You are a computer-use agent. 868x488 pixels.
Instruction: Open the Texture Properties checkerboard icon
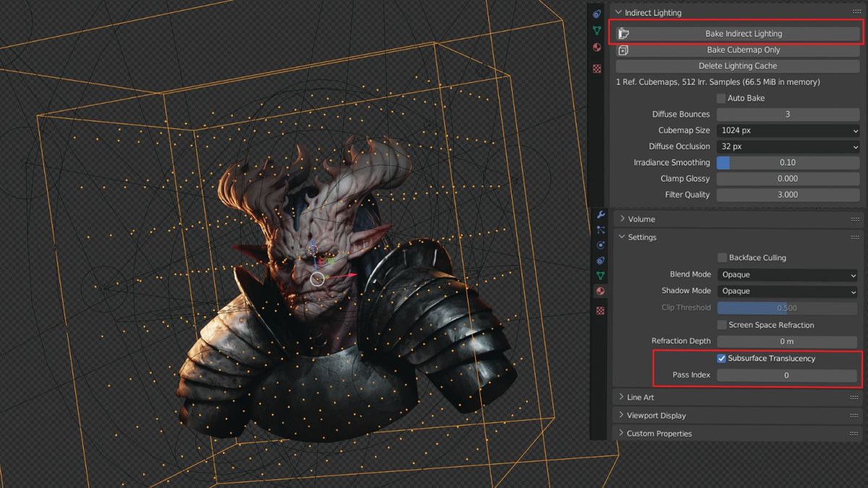(x=601, y=310)
